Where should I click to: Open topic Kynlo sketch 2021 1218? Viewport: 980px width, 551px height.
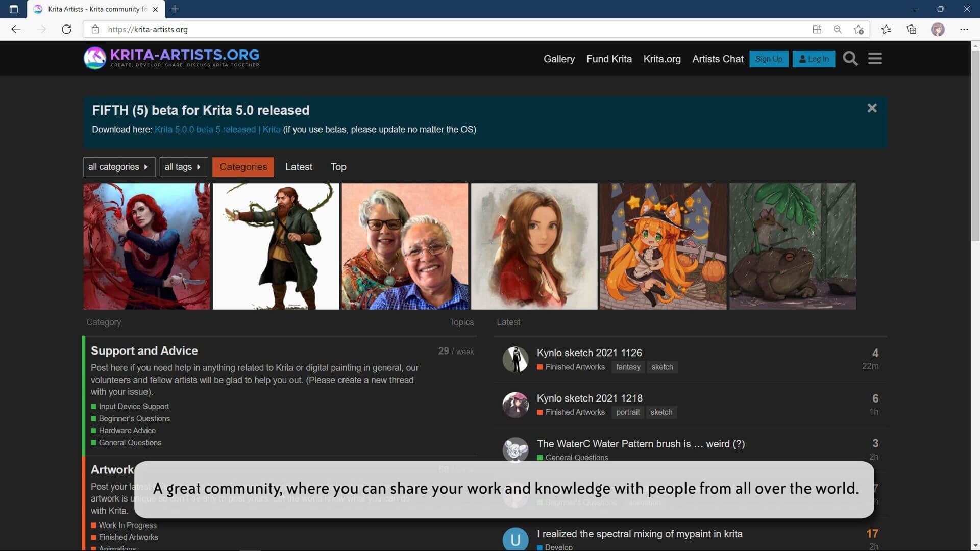coord(590,398)
